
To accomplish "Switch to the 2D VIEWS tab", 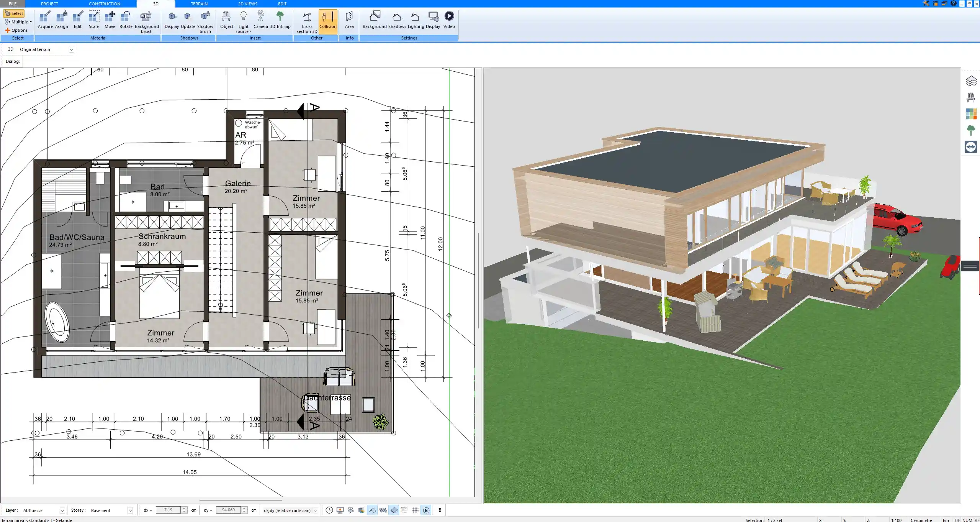I will click(x=248, y=3).
